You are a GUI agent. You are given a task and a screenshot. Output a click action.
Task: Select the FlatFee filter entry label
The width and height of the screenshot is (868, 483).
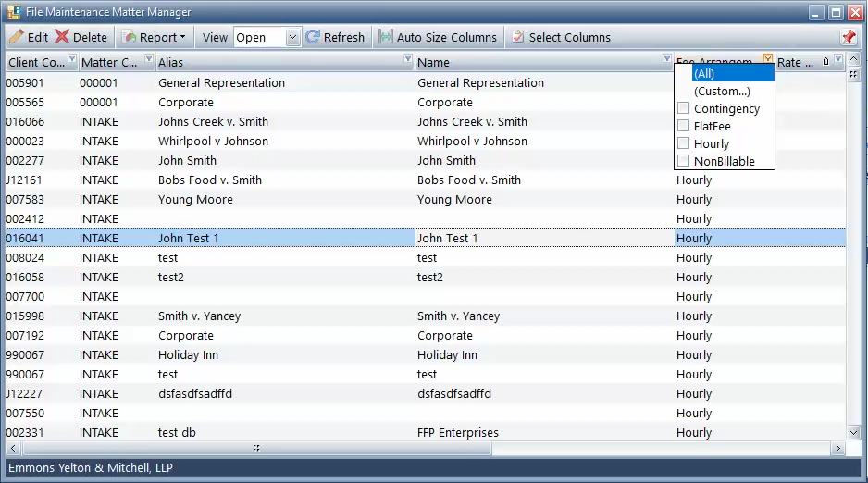pos(712,126)
